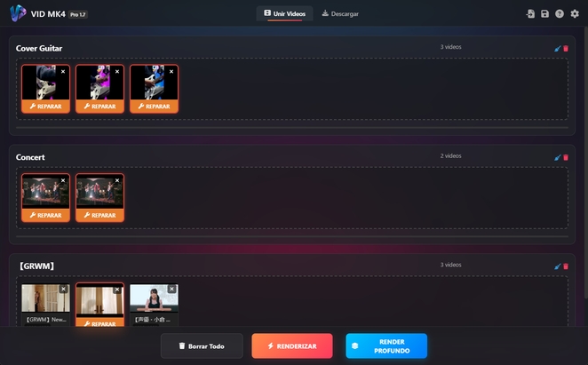
Task: Remove second video from Concert group
Action: (117, 180)
